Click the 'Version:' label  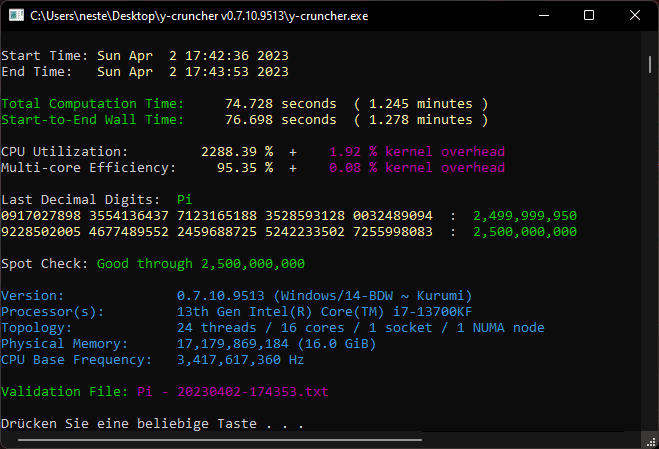[x=33, y=296]
